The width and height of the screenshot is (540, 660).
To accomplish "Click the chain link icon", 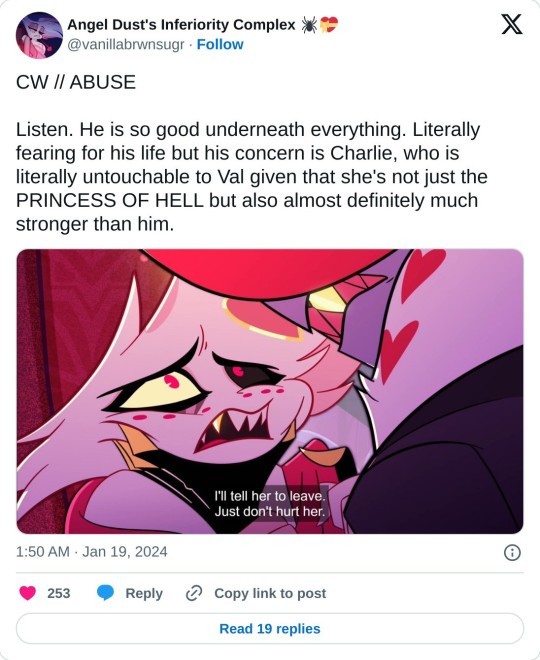I will (194, 593).
